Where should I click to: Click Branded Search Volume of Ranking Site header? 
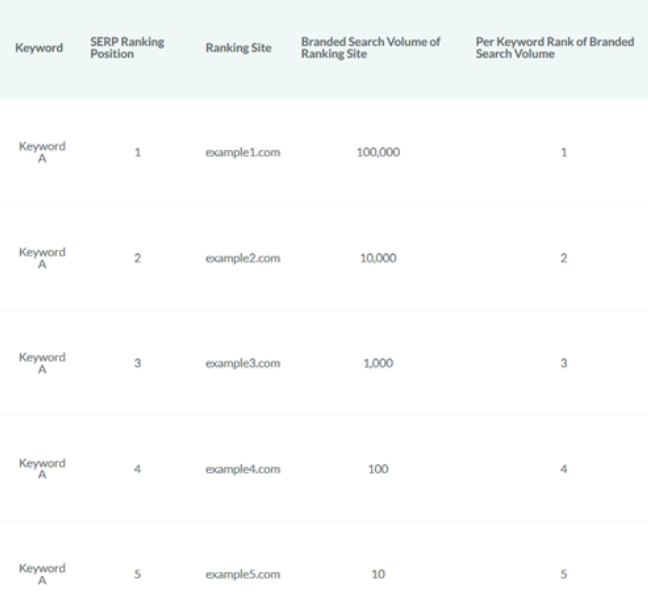coord(370,48)
